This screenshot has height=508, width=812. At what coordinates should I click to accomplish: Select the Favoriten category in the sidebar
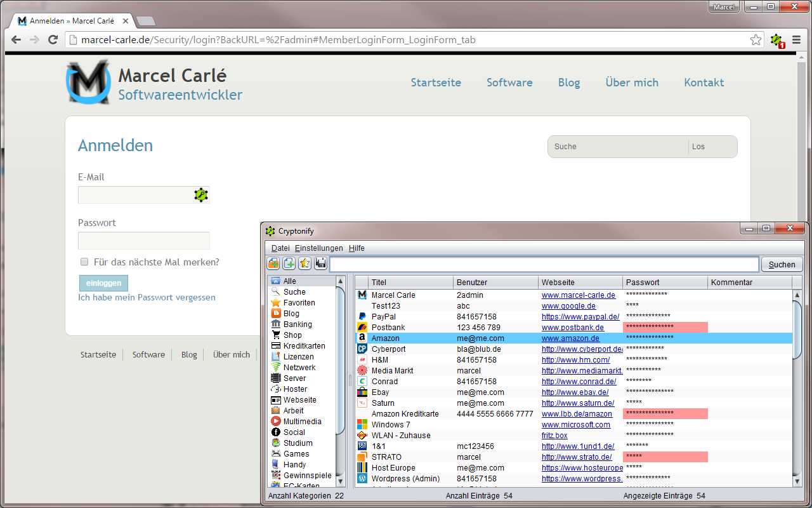tap(292, 303)
